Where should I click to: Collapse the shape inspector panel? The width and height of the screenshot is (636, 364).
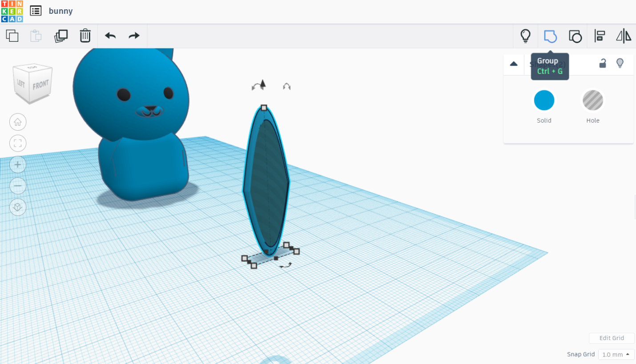[514, 64]
